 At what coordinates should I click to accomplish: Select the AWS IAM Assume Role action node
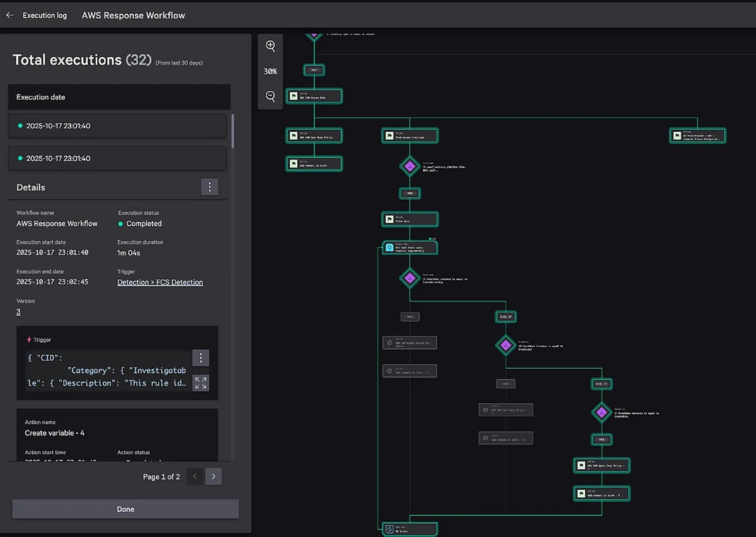coord(314,96)
